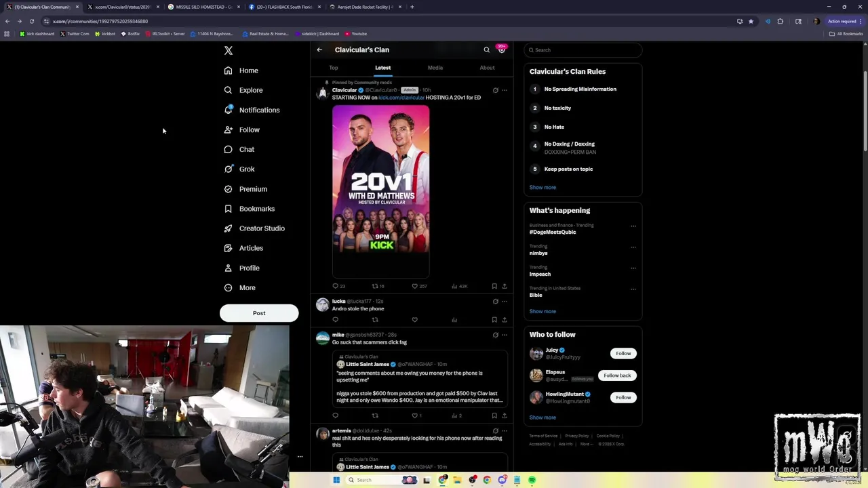Select the Latest tab
Image resolution: width=868 pixels, height=488 pixels.
tap(382, 68)
